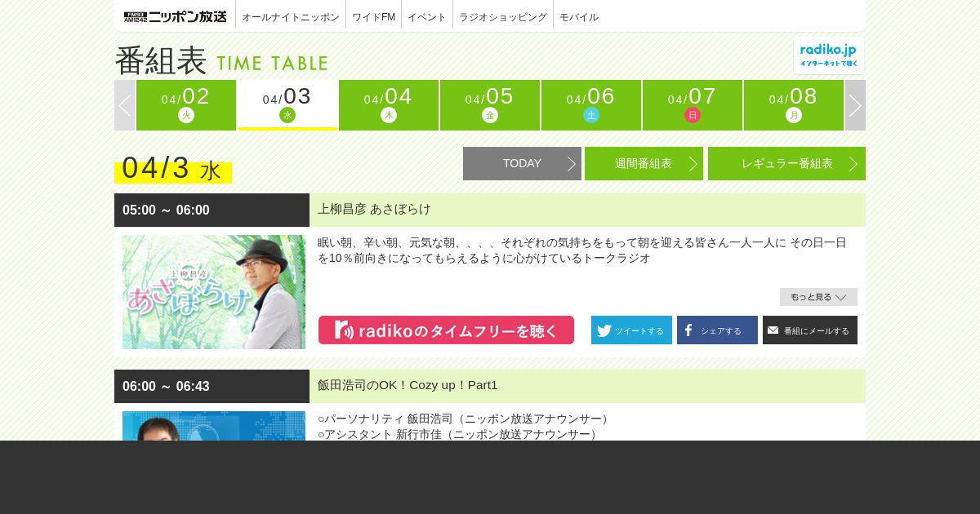This screenshot has height=514, width=980.
Task: Share on Facebook with シェアする
Action: (717, 330)
